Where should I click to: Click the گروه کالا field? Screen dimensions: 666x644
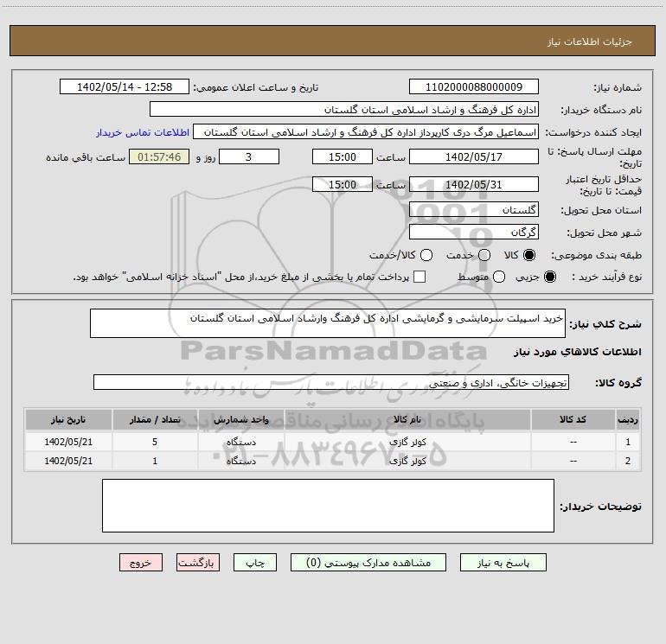click(x=331, y=382)
